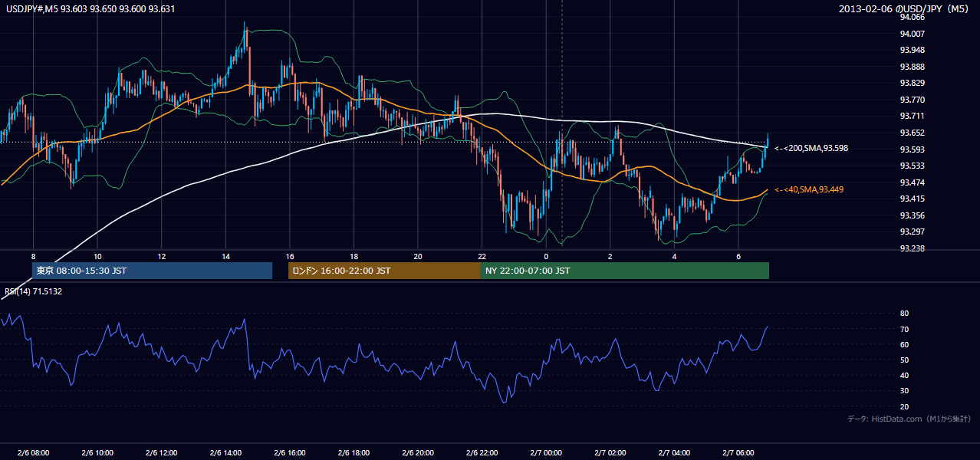Click the 93.770 price axis label
The height and width of the screenshot is (460, 980).
(912, 100)
